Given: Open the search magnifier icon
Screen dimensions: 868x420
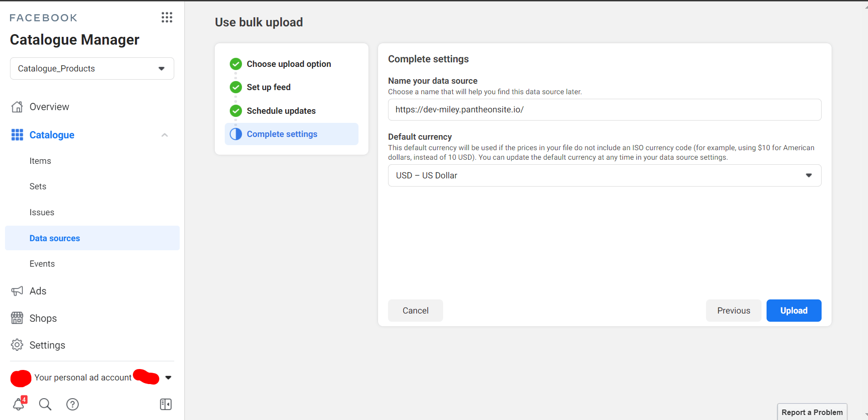Looking at the screenshot, I should 45,404.
